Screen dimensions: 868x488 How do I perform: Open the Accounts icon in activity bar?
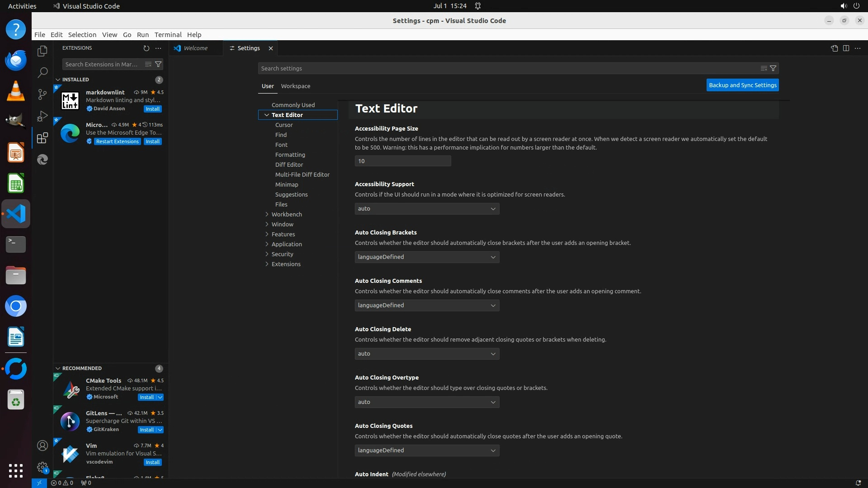42,446
